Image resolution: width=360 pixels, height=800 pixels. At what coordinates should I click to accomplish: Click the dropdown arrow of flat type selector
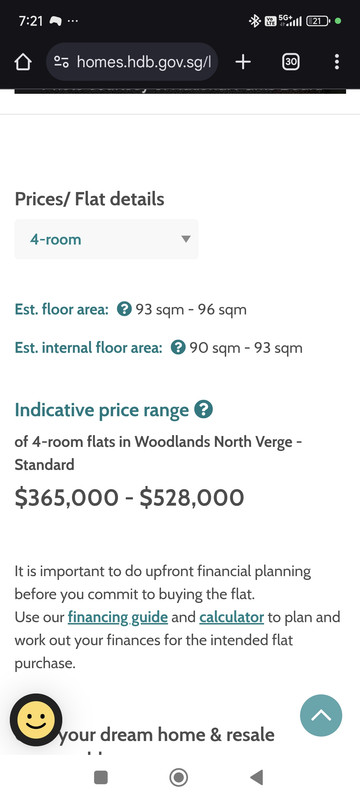tap(186, 239)
